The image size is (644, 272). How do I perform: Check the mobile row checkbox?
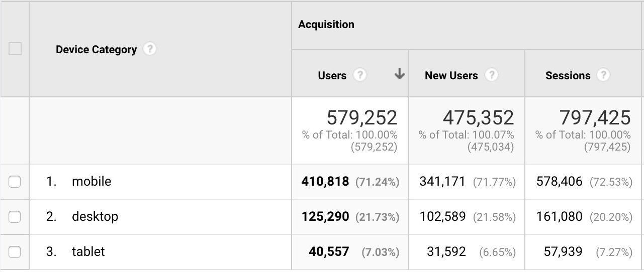15,181
